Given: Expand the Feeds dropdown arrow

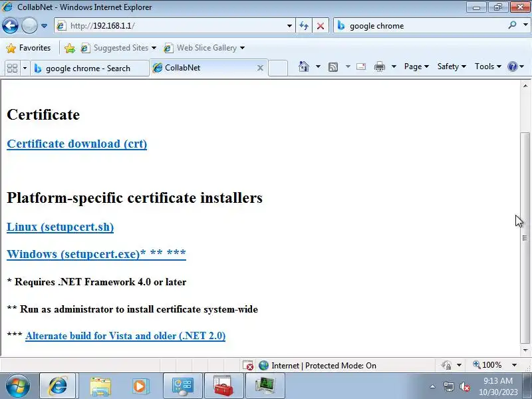Looking at the screenshot, I should point(348,66).
